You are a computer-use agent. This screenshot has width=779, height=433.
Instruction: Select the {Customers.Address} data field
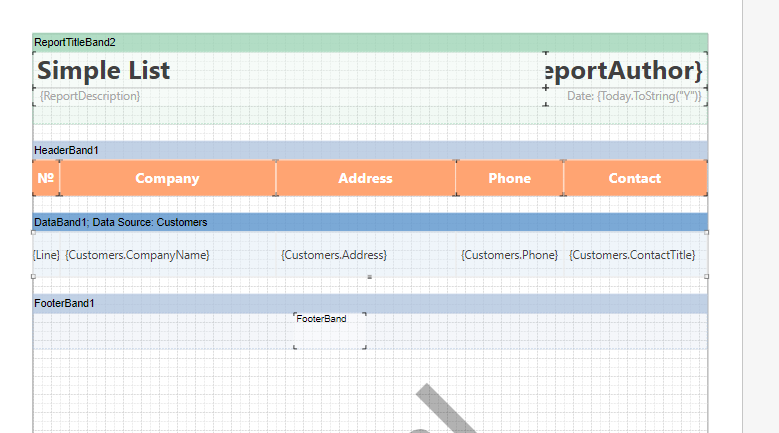pyautogui.click(x=366, y=255)
